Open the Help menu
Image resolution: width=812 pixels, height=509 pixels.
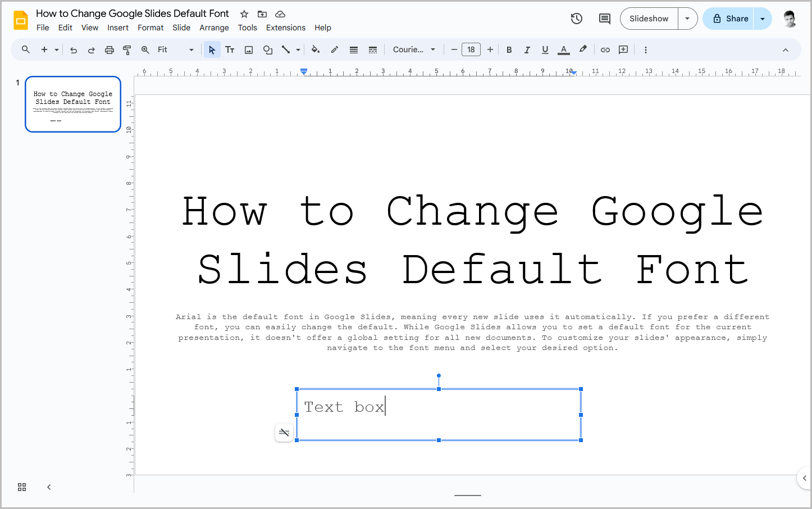tap(323, 28)
